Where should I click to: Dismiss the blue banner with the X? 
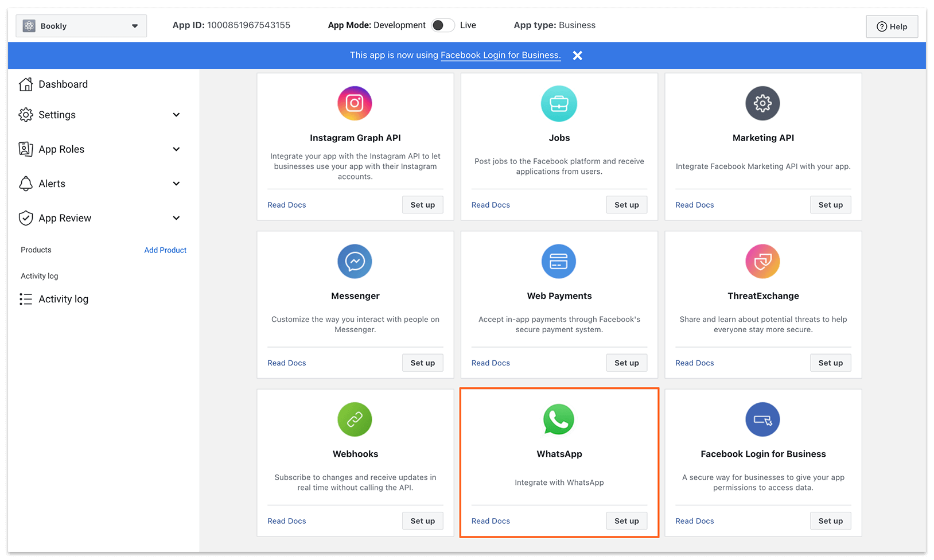(578, 56)
